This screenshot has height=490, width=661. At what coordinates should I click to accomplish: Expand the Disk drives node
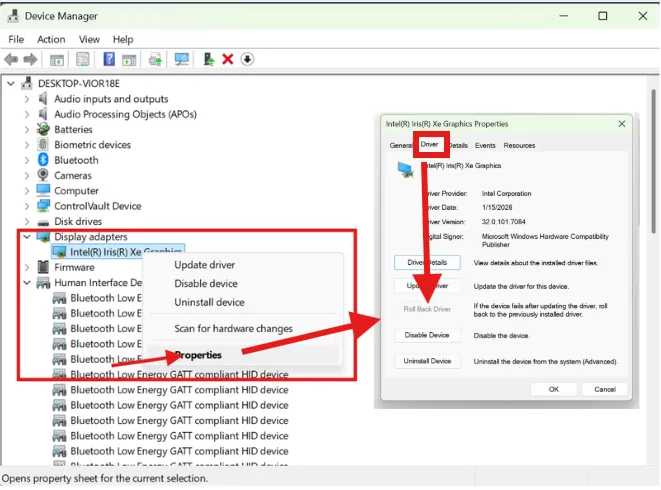pyautogui.click(x=27, y=221)
